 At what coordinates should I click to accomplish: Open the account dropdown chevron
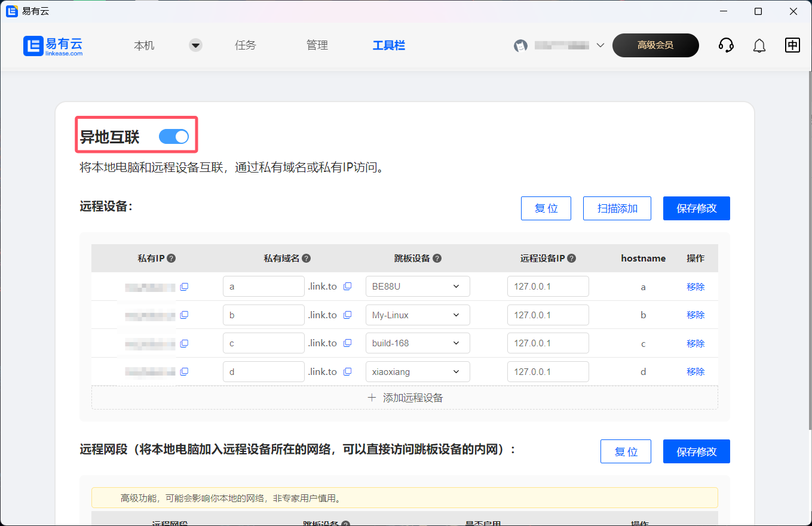point(600,45)
